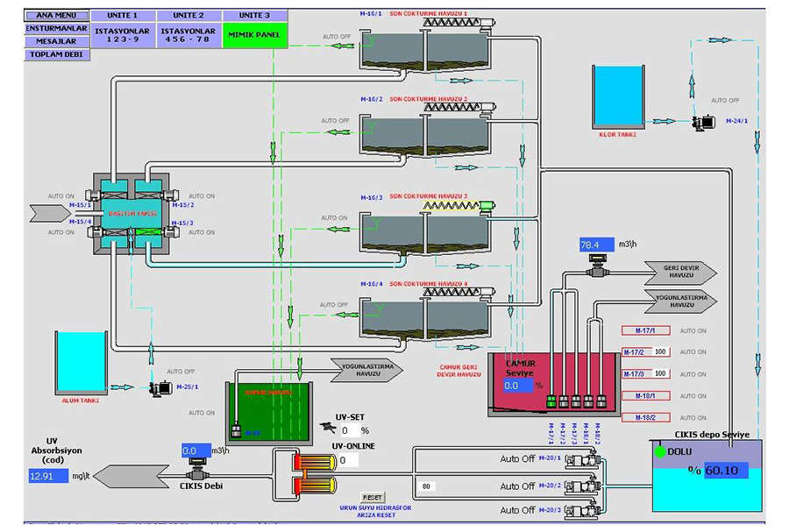
Task: Click the green MIMIK PANEL button
Action: click(x=254, y=35)
